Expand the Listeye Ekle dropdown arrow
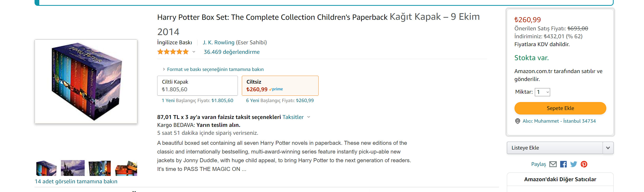The height and width of the screenshot is (192, 644). coord(608,148)
